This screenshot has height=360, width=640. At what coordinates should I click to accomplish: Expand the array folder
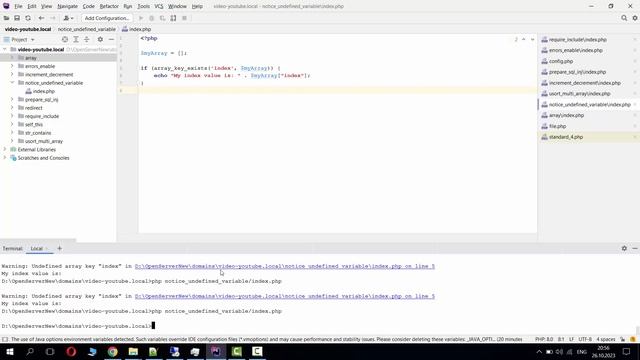point(12,58)
